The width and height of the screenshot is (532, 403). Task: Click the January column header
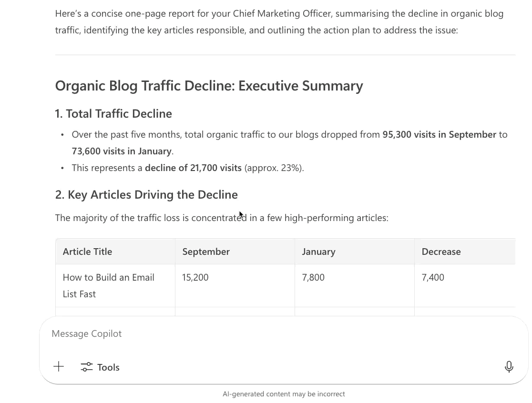coord(318,252)
